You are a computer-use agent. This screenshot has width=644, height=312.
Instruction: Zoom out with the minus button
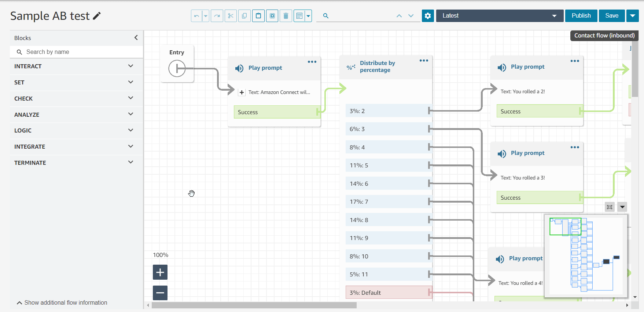click(x=160, y=293)
